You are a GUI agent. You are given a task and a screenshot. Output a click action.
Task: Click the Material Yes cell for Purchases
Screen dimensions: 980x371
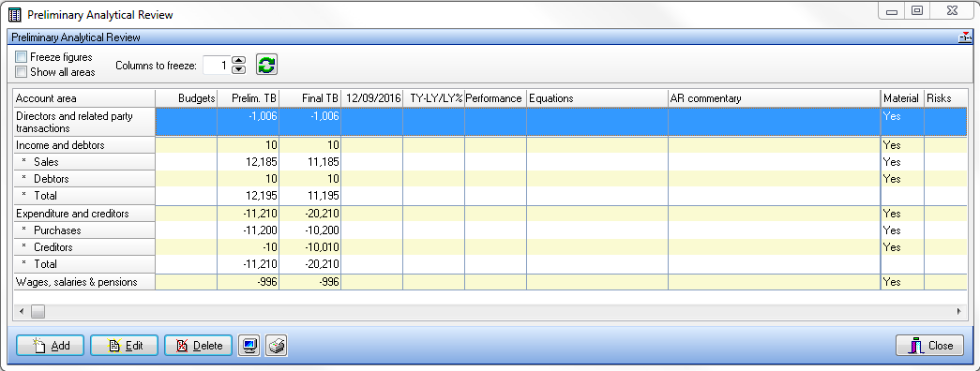902,230
